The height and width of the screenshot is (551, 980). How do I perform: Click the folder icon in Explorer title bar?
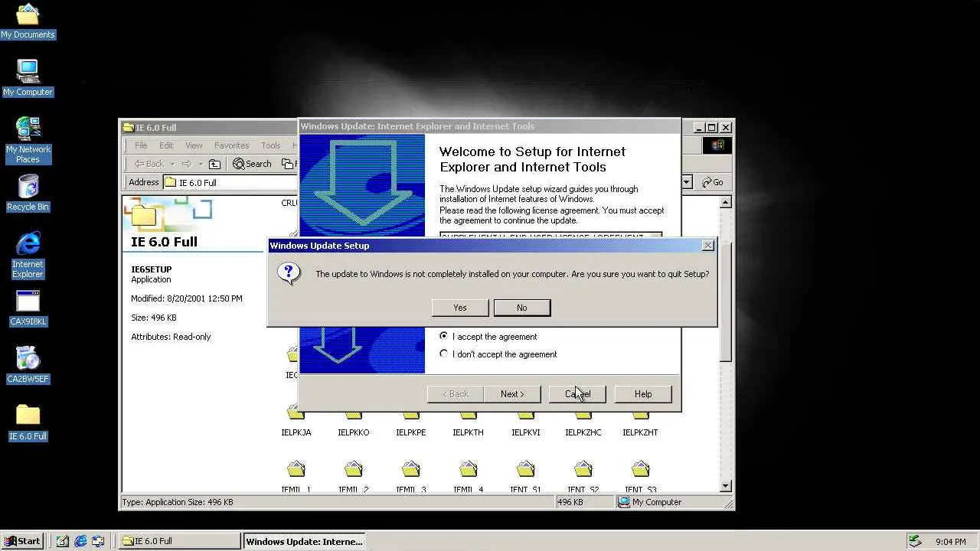(x=129, y=128)
